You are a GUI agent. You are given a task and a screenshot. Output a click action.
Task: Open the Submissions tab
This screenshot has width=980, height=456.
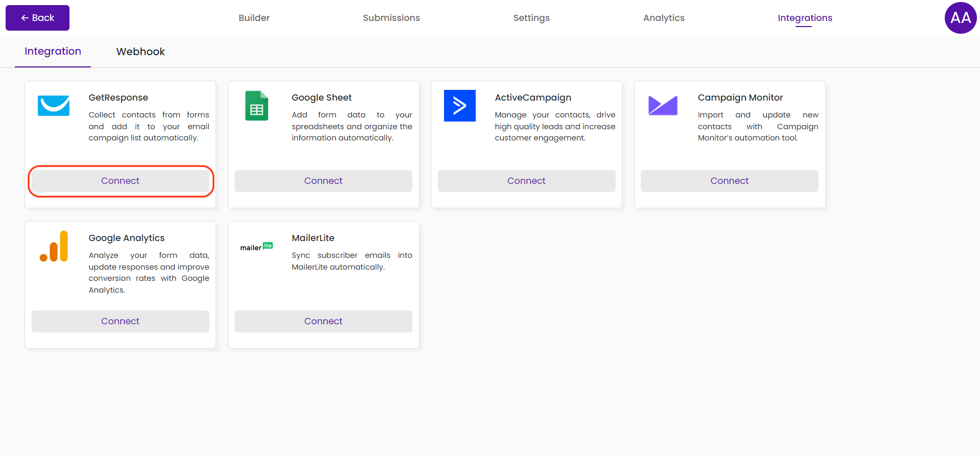(x=391, y=18)
